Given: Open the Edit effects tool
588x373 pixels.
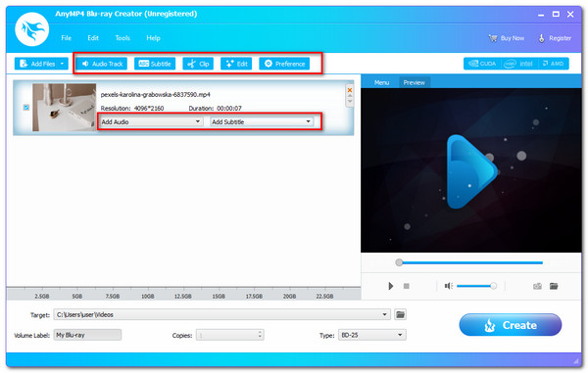Looking at the screenshot, I should (236, 64).
